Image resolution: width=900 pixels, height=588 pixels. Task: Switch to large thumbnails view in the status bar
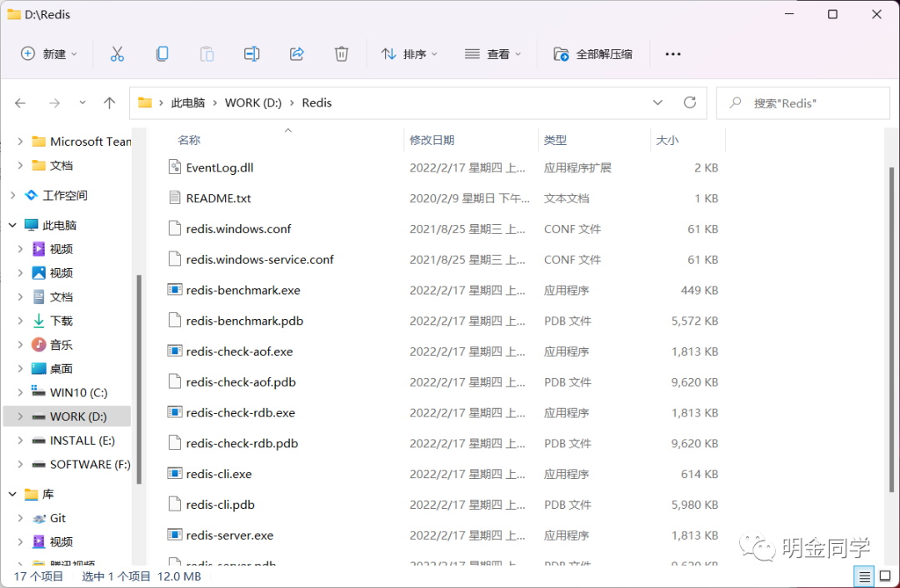point(886,576)
